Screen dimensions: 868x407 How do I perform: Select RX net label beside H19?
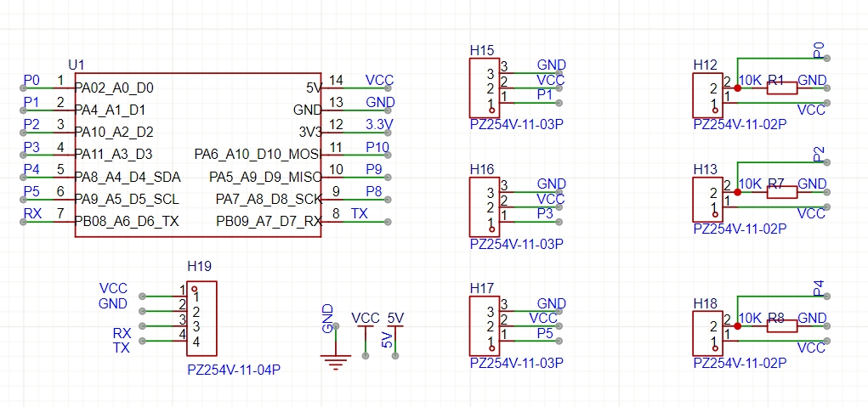pos(122,333)
